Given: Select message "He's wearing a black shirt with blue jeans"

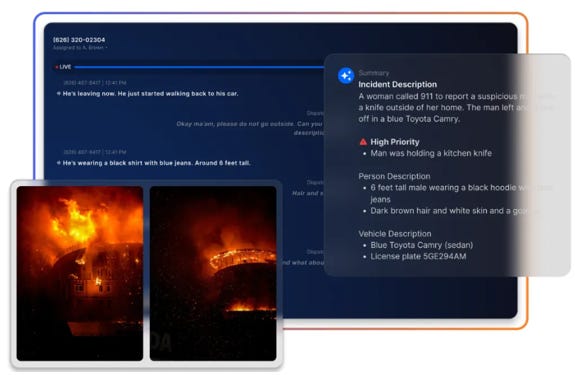Looking at the screenshot, I should (x=157, y=163).
